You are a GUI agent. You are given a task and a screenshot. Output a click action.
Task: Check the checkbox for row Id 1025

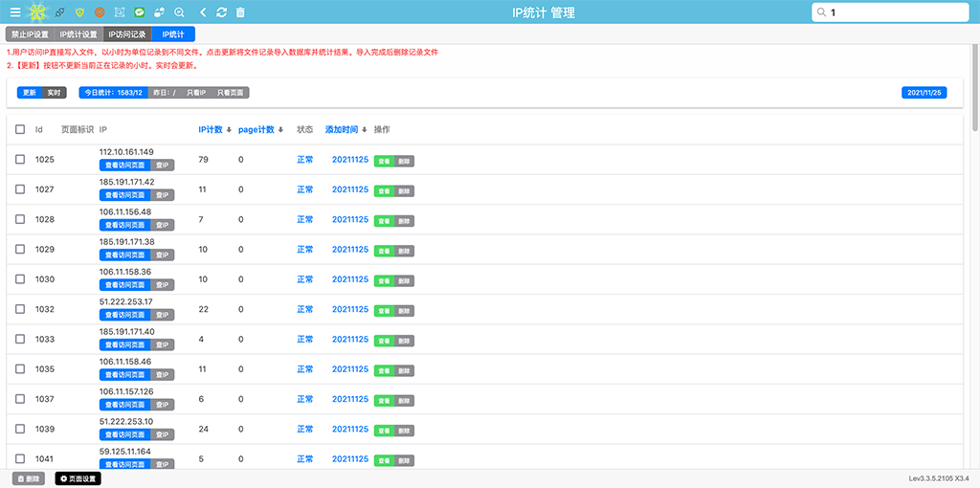click(x=20, y=160)
